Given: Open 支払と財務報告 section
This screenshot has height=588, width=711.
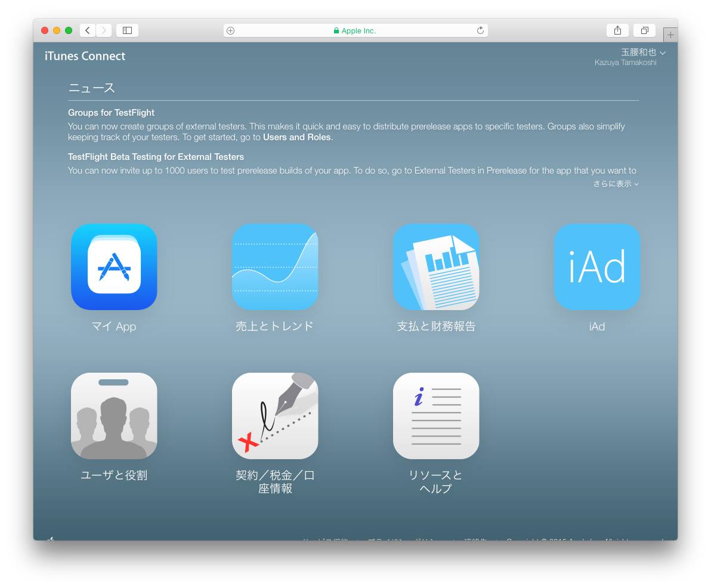Looking at the screenshot, I should 436,267.
